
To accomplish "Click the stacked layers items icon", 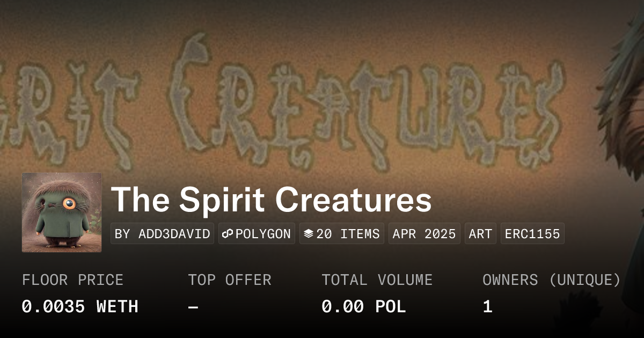I will coord(309,234).
